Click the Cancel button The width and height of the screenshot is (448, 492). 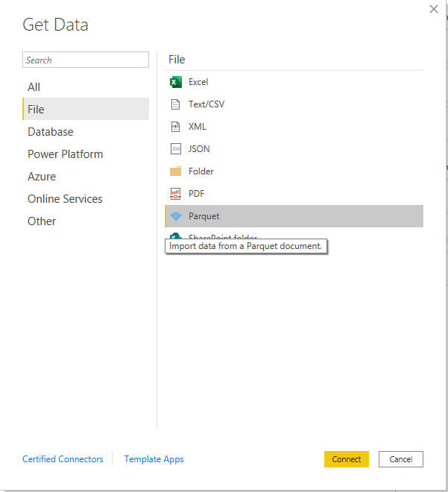(x=400, y=459)
